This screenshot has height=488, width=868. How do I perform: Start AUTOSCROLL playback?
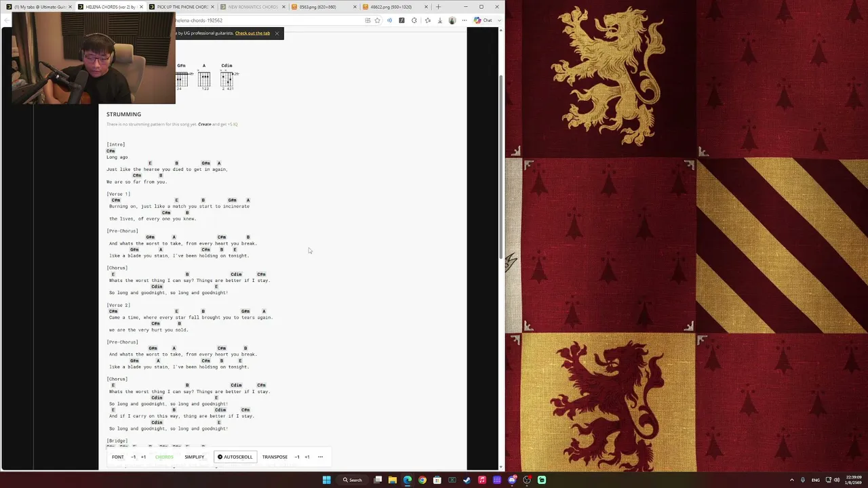(x=235, y=457)
